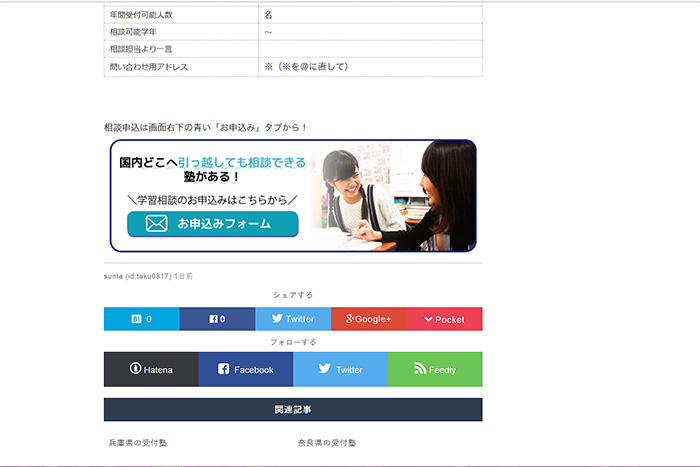Click the 関連記事 section header

pyautogui.click(x=293, y=410)
